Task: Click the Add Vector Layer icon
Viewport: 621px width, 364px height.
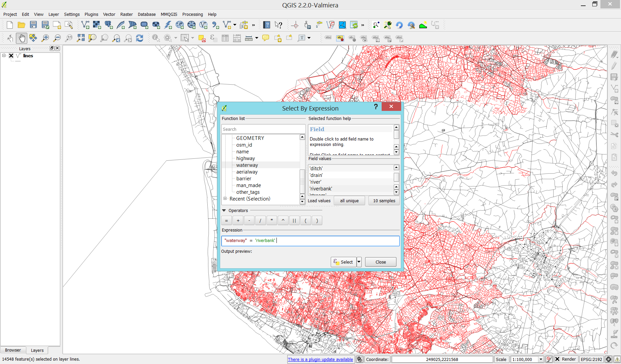Action: pos(85,25)
